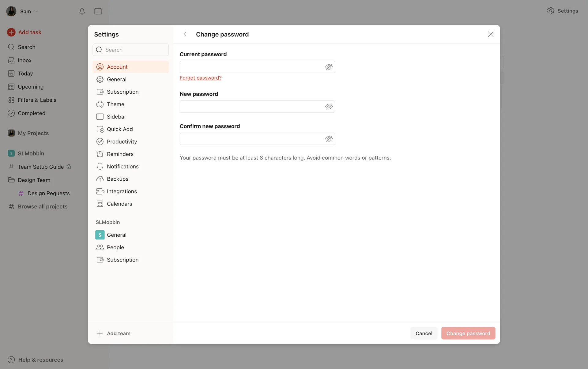Click the back arrow beside Change password

186,34
